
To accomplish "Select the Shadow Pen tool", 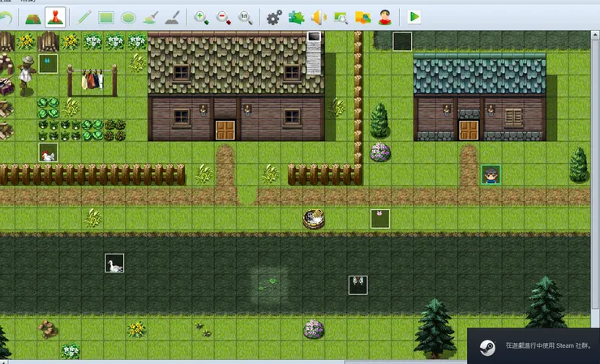I will coord(173,17).
